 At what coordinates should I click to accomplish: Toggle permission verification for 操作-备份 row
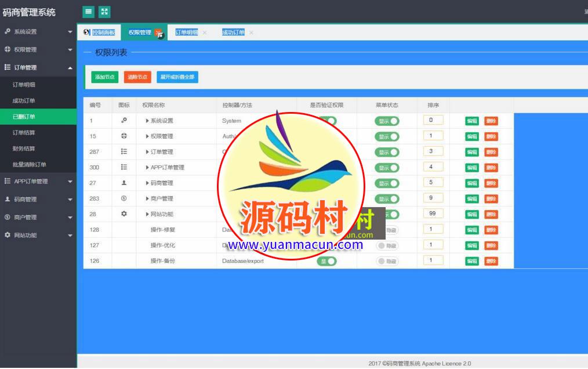pos(326,261)
